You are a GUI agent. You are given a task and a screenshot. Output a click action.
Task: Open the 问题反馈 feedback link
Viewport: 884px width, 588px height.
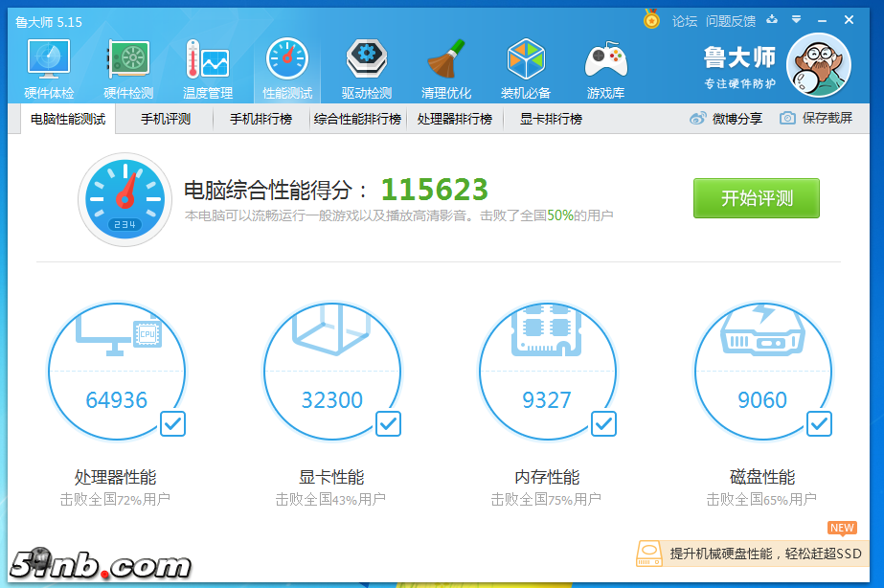731,20
